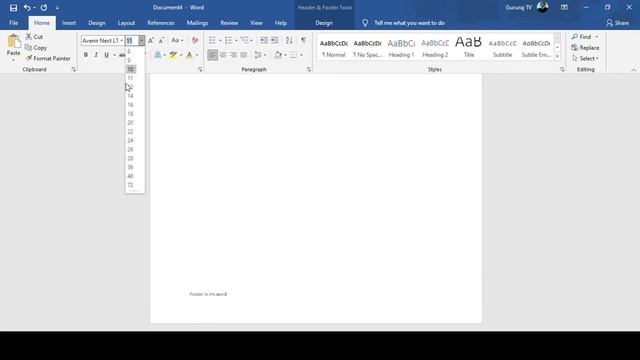Choose font size 14 from the list
The height and width of the screenshot is (360, 640).
click(x=131, y=96)
